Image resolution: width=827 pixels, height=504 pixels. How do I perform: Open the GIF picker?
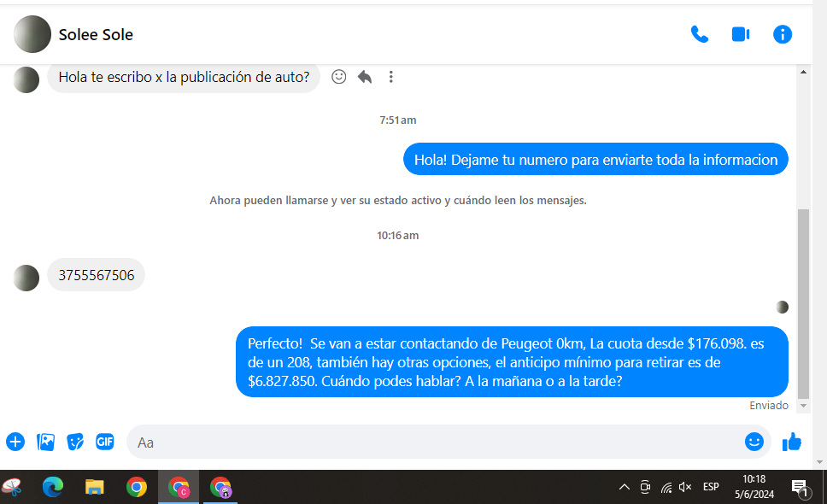pyautogui.click(x=105, y=442)
